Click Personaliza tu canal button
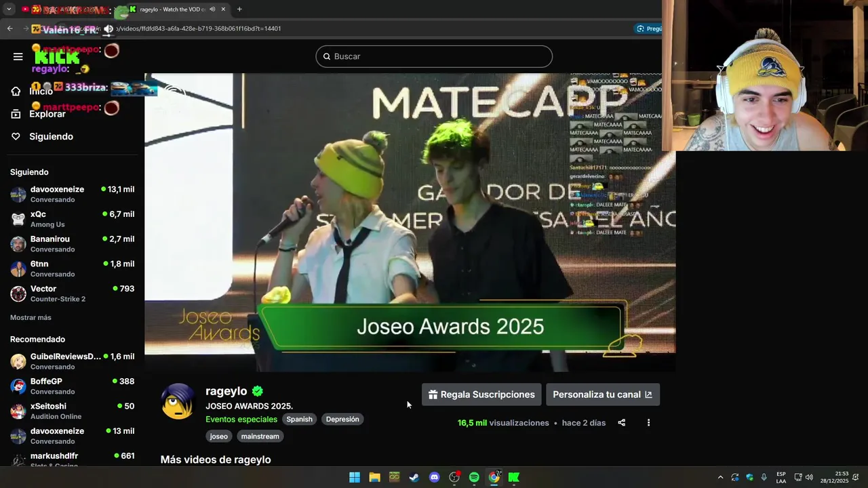The image size is (868, 488). point(602,394)
